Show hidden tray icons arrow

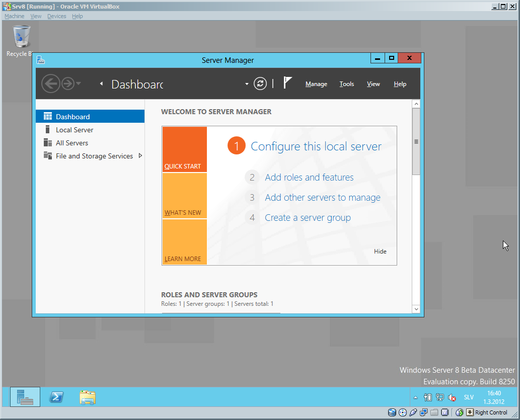(415, 397)
